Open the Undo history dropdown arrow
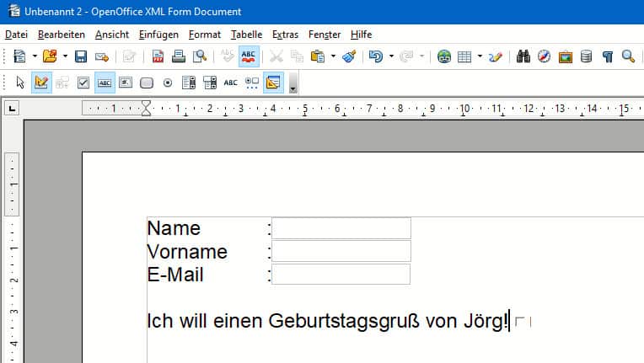The width and height of the screenshot is (644, 363). click(393, 56)
